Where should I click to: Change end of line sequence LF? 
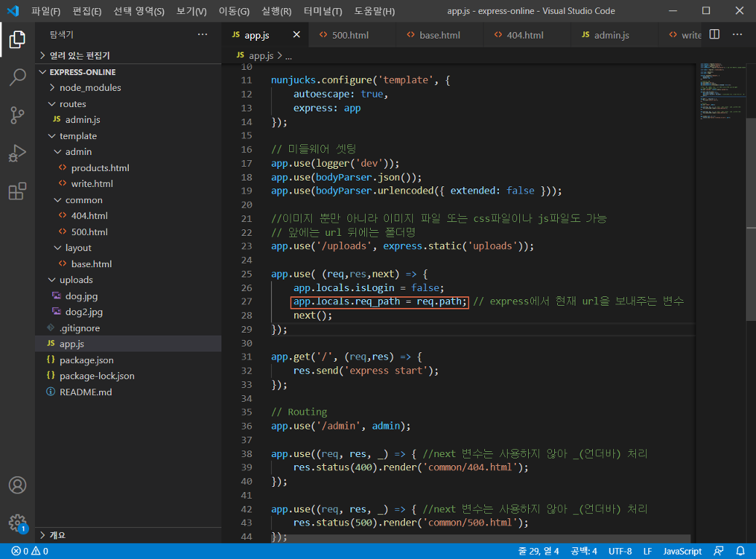point(647,551)
